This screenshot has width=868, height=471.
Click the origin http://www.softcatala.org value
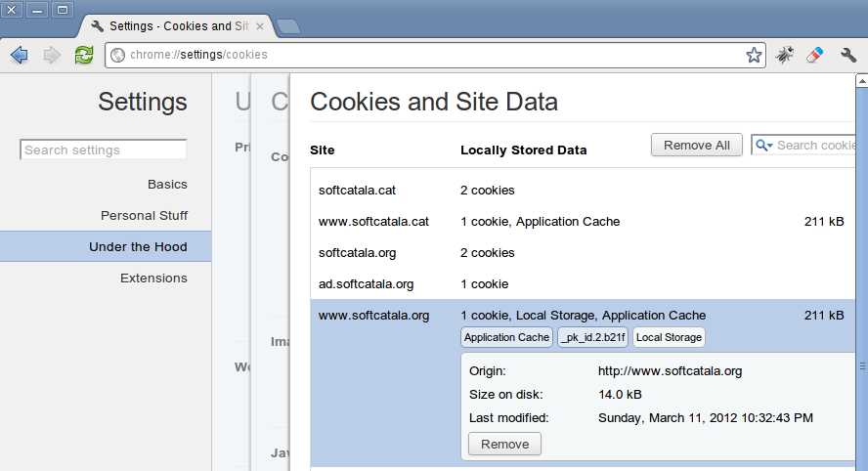click(x=670, y=370)
